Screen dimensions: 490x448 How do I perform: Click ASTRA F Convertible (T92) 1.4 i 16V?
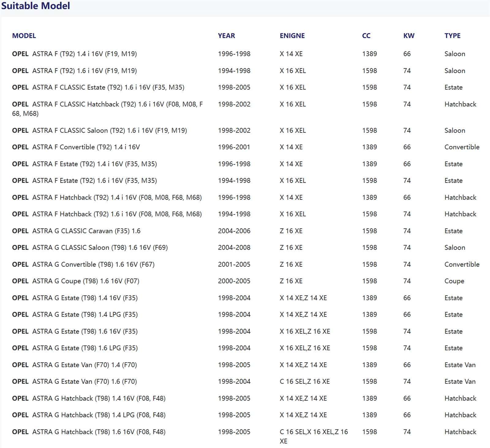tap(76, 147)
